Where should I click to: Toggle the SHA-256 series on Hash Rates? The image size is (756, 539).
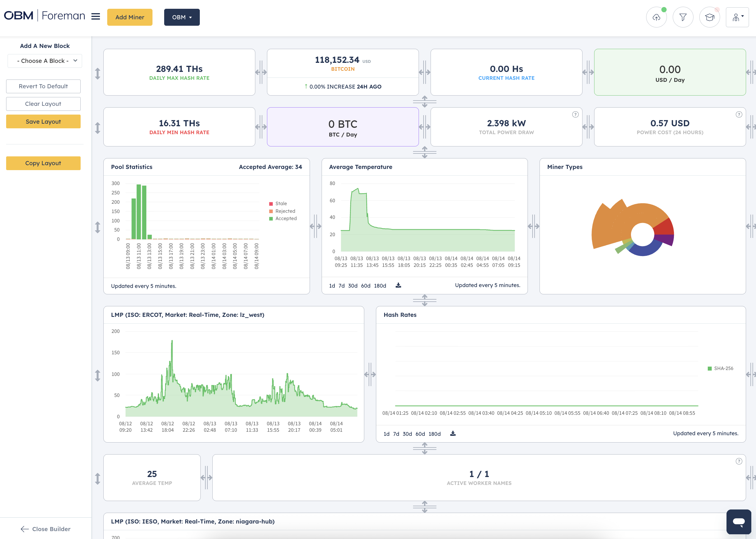pyautogui.click(x=720, y=368)
